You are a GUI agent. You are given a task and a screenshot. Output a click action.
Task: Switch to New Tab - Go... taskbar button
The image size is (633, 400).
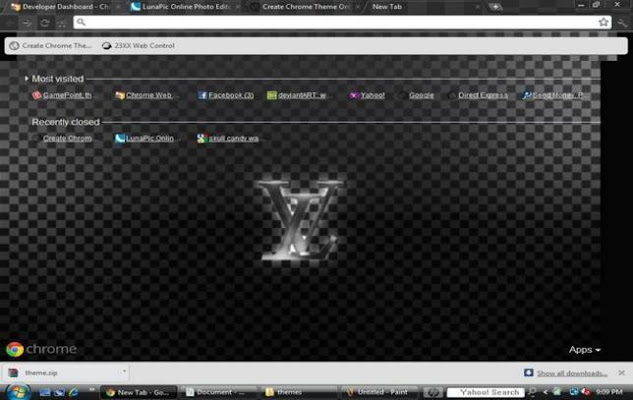(x=138, y=392)
